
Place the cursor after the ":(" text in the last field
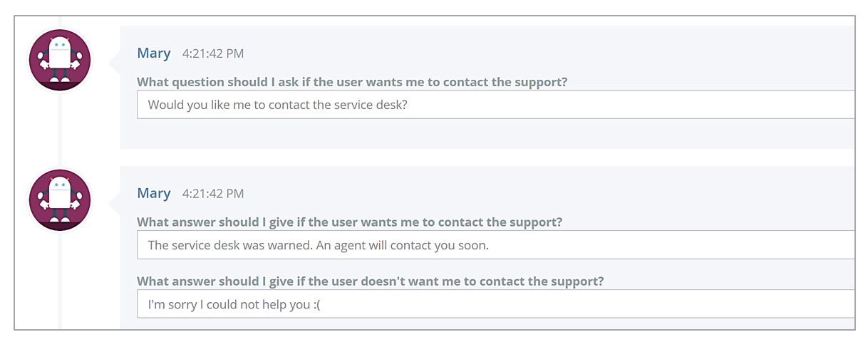323,305
